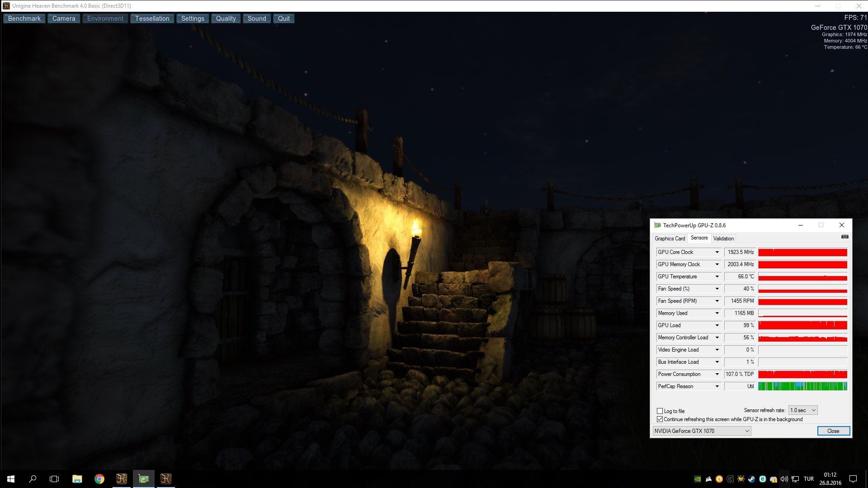
Task: Open Heaven Settings menu
Action: [x=193, y=19]
